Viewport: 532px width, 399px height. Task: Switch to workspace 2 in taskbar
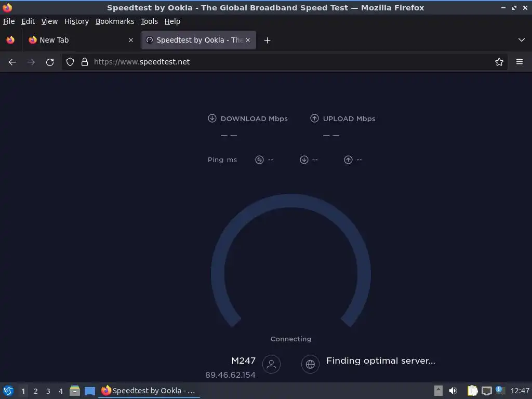click(36, 391)
